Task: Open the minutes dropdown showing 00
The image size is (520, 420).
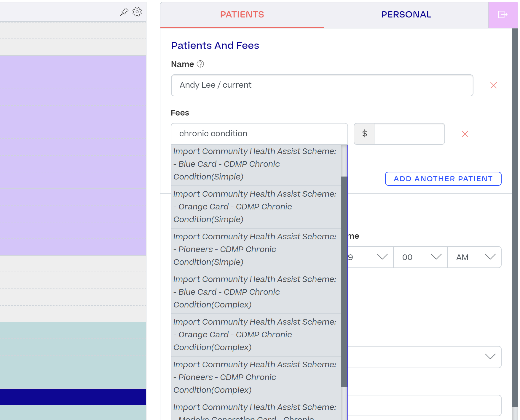Action: click(x=421, y=257)
